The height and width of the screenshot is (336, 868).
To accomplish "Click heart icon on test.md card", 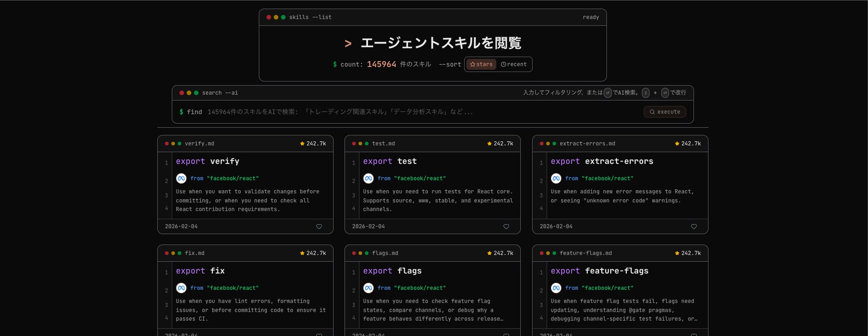I will [506, 226].
